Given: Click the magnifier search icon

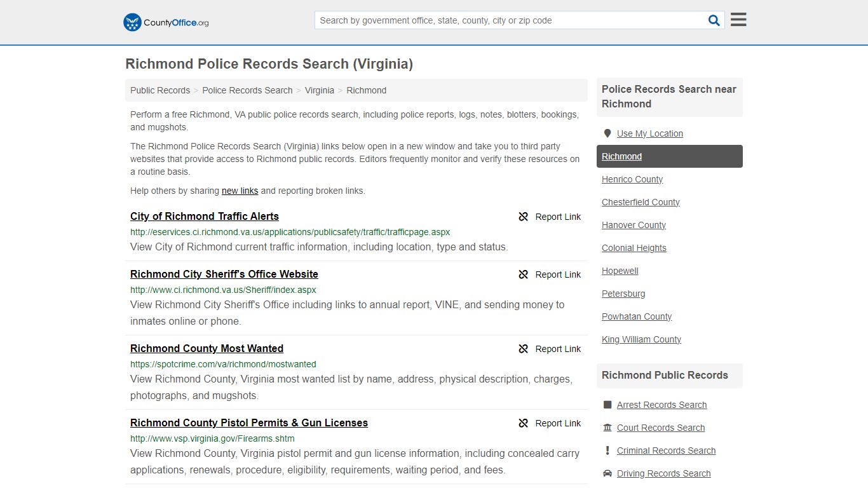Looking at the screenshot, I should click(x=714, y=20).
